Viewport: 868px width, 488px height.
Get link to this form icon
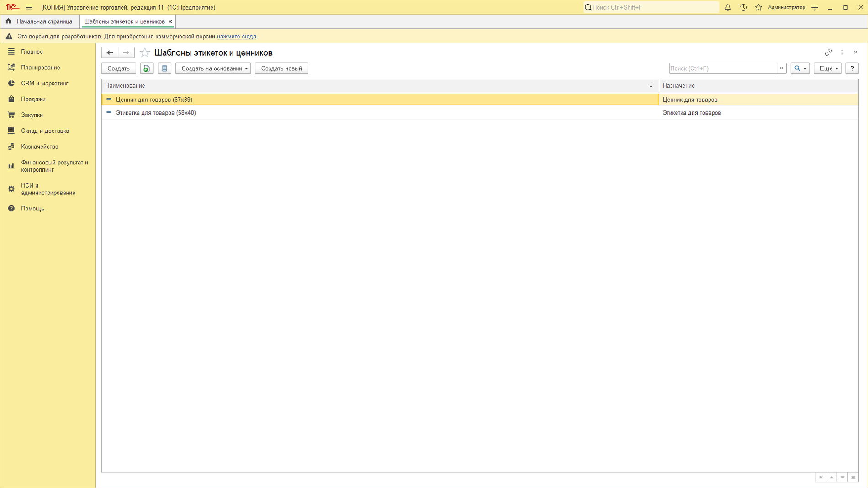tap(828, 52)
